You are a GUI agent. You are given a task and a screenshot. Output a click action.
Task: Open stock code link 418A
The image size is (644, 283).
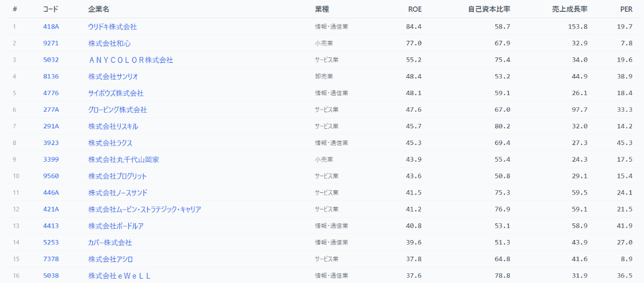(51, 26)
